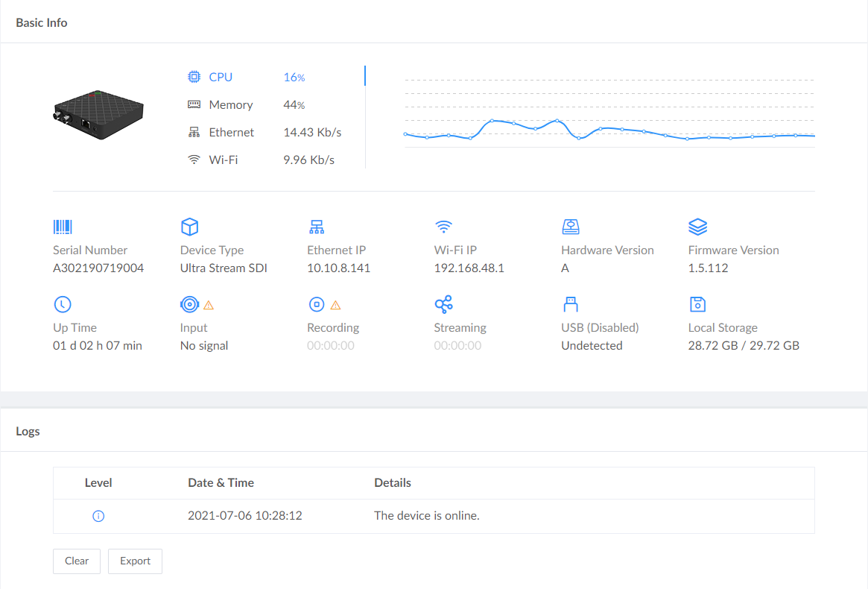This screenshot has width=868, height=589.
Task: Click the device product thumbnail image
Action: [x=98, y=116]
